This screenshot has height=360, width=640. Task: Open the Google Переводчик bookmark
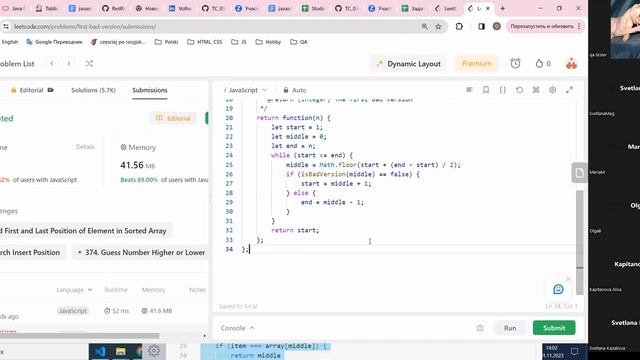pyautogui.click(x=54, y=42)
